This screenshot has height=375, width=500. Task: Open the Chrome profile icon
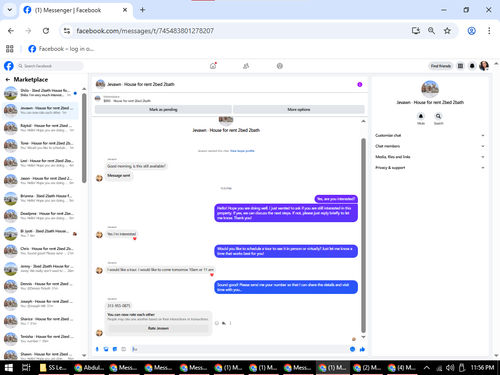pyautogui.click(x=471, y=31)
